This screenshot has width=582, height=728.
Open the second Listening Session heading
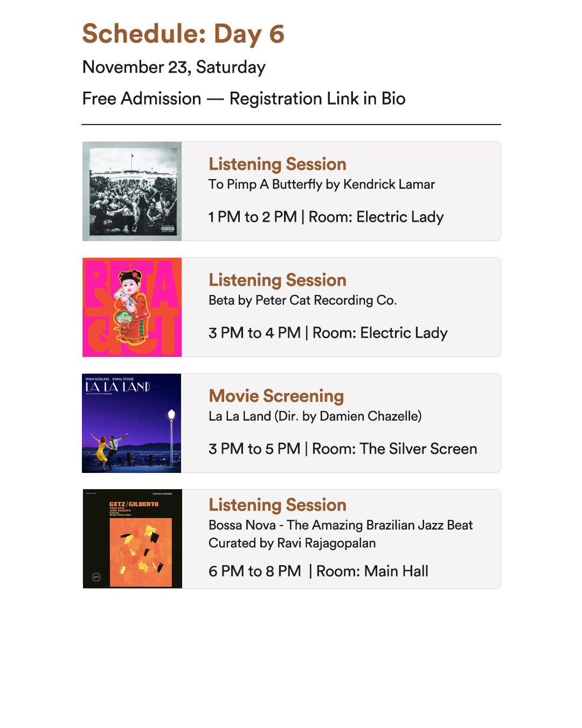(x=278, y=280)
